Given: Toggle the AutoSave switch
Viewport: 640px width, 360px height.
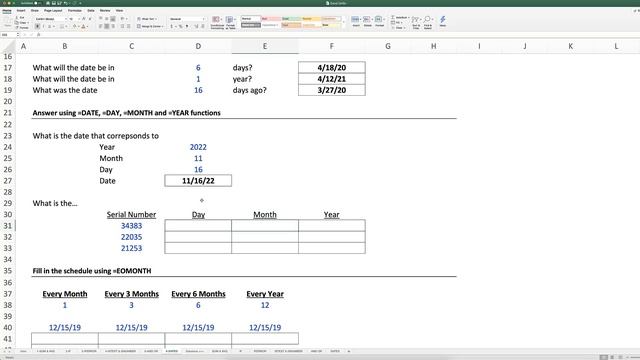Looking at the screenshot, I should (37, 3).
